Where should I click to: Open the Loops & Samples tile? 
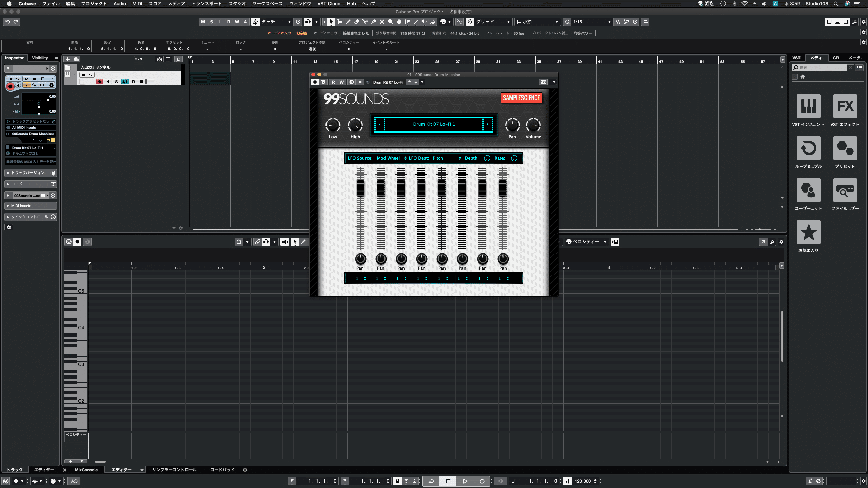click(808, 148)
